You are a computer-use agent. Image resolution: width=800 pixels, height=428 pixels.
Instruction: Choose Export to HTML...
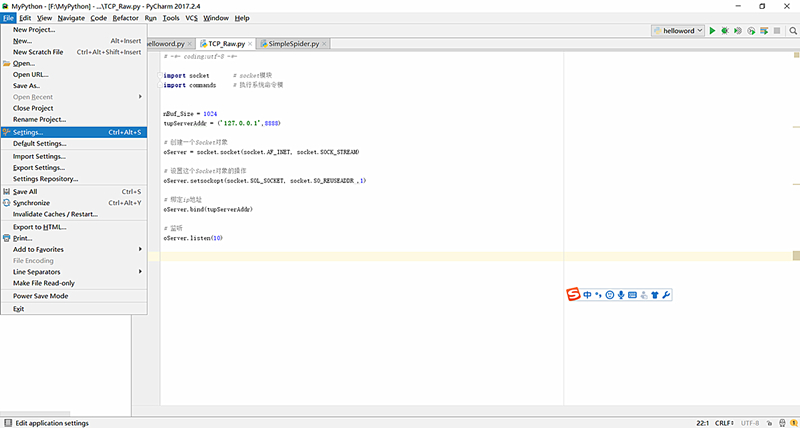coord(74,227)
